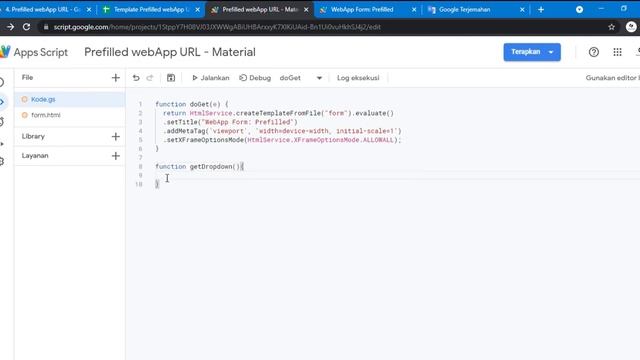The height and width of the screenshot is (360, 640).
Task: Add a new file with plus icon
Action: point(116,78)
